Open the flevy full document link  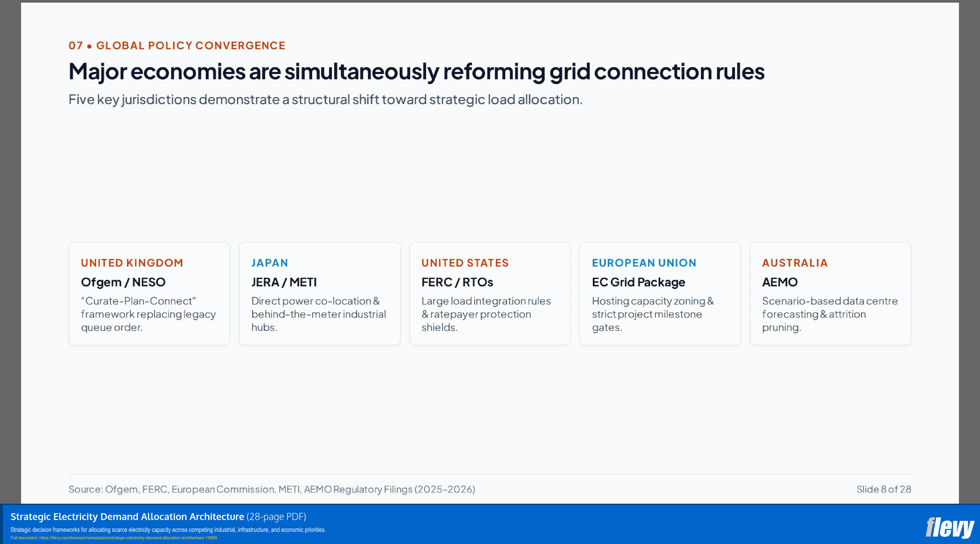click(x=114, y=538)
